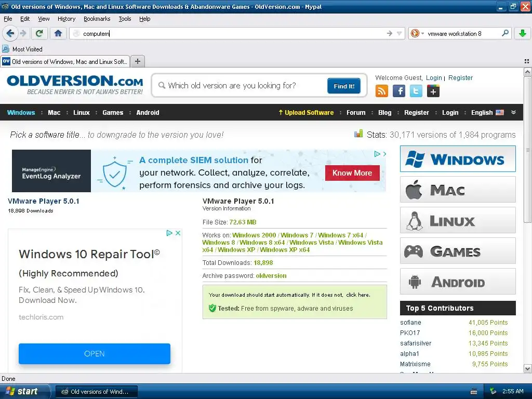Click the OPEN button in the ad
The height and width of the screenshot is (399, 532).
[95, 353]
